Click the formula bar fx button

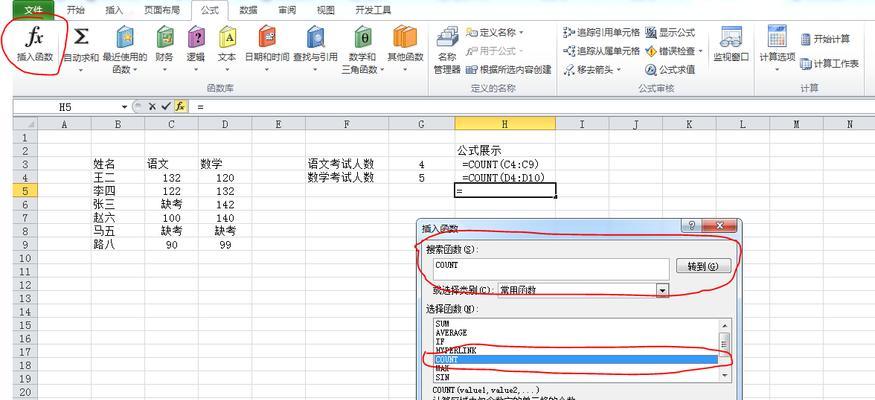click(180, 107)
